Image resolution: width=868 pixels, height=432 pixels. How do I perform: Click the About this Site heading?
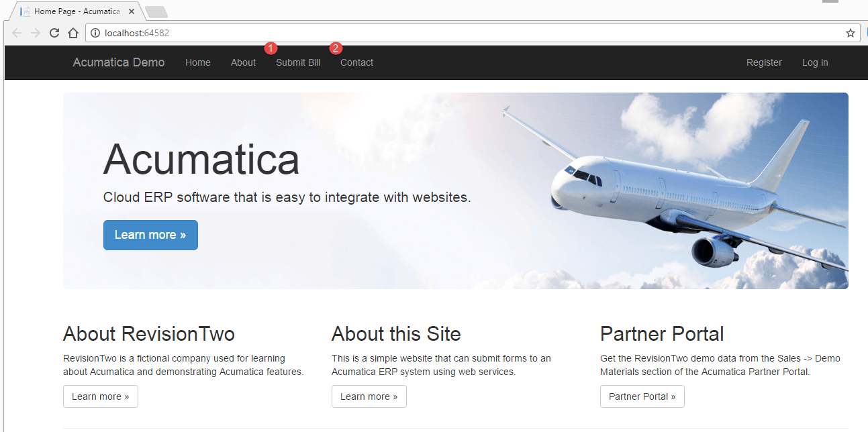click(x=396, y=333)
